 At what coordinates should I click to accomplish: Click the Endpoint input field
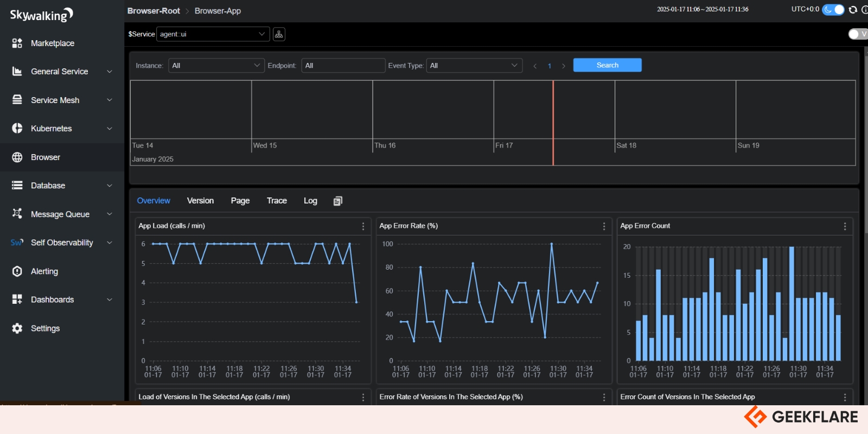[343, 66]
